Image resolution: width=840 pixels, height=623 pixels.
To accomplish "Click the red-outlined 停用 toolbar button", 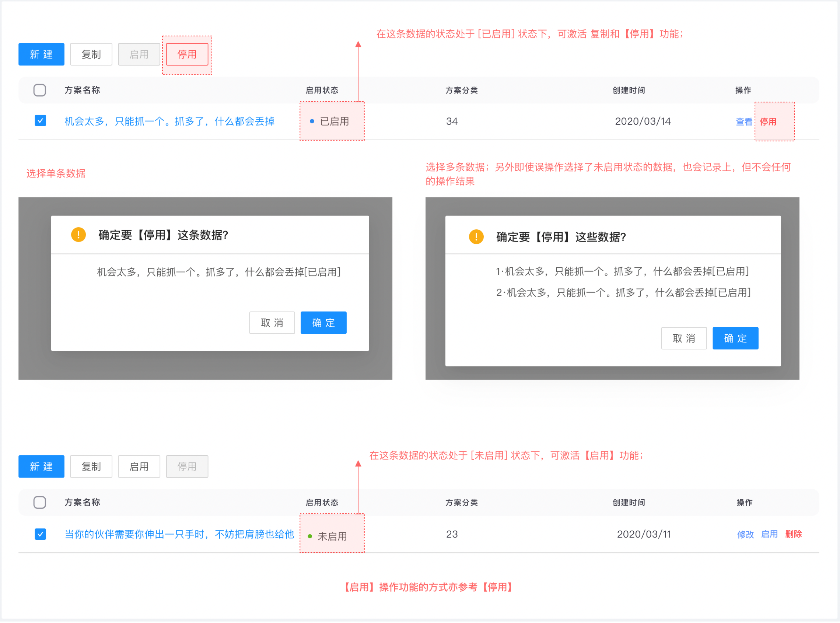I will pyautogui.click(x=187, y=54).
